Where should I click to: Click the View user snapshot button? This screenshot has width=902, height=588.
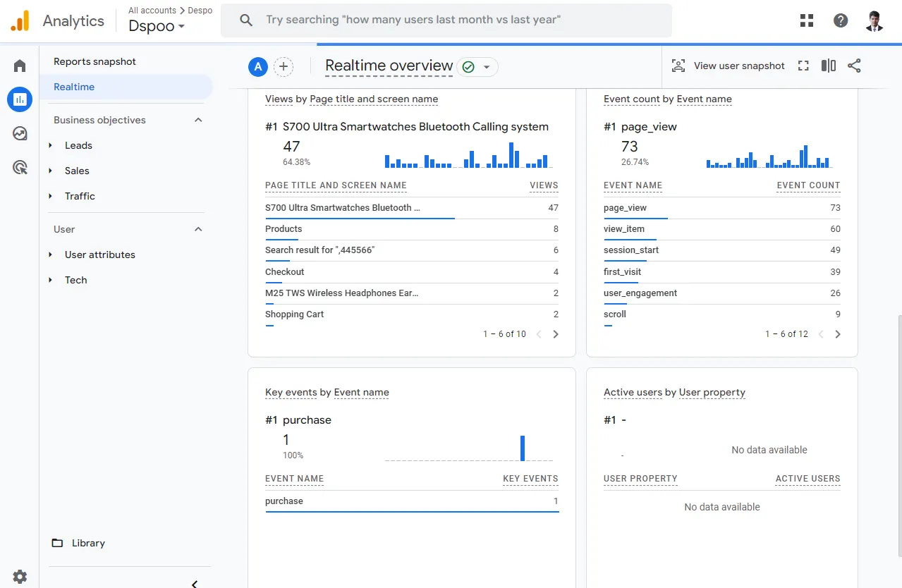point(728,66)
